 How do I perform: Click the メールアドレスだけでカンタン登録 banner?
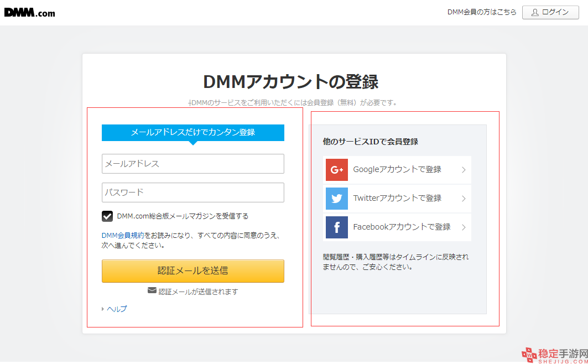point(192,133)
